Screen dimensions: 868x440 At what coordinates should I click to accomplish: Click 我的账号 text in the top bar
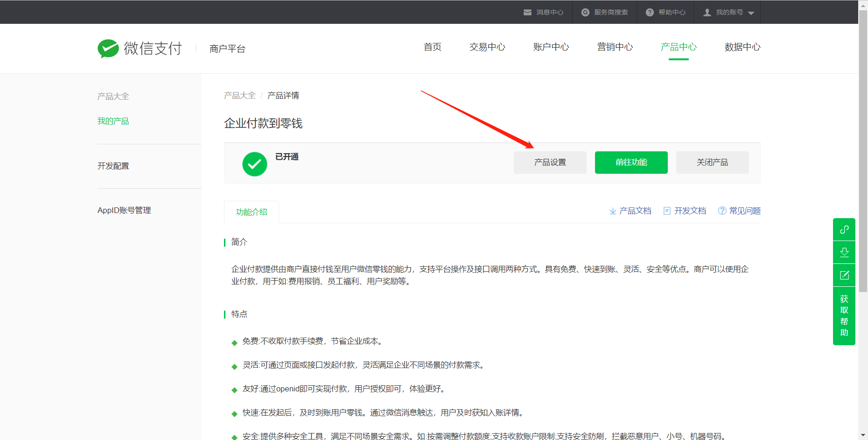pyautogui.click(x=729, y=12)
